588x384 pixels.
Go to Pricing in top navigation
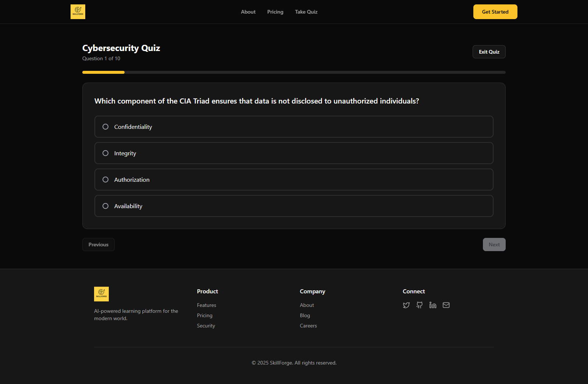click(x=275, y=12)
